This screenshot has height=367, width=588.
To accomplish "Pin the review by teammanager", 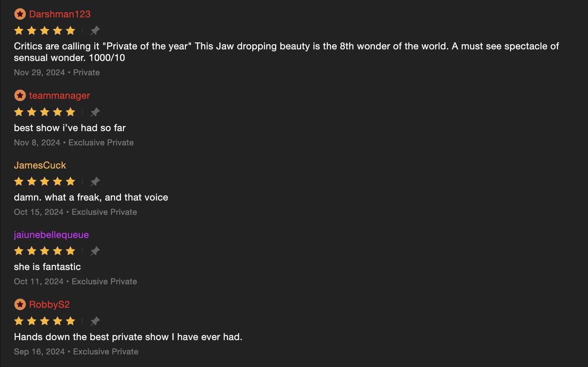I will (x=95, y=112).
